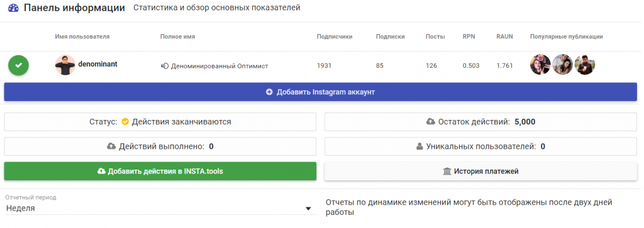
Task: Click the Остаток действий value 5,000
Action: pyautogui.click(x=525, y=122)
